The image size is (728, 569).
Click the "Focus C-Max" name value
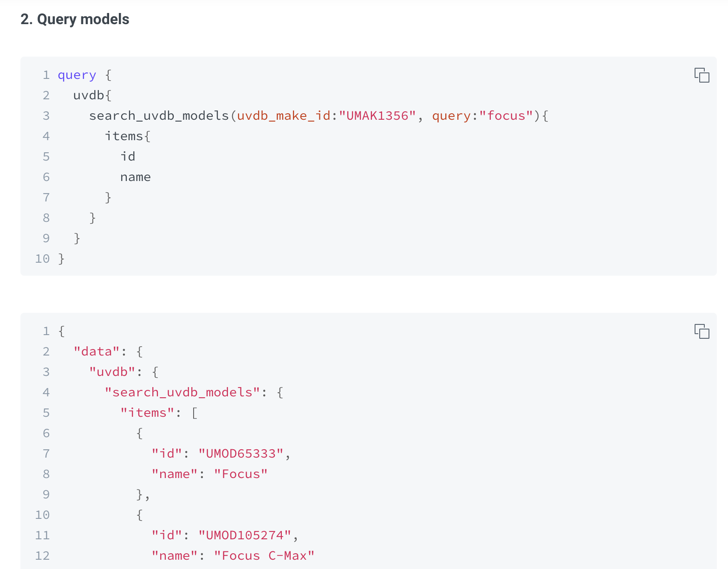point(264,556)
